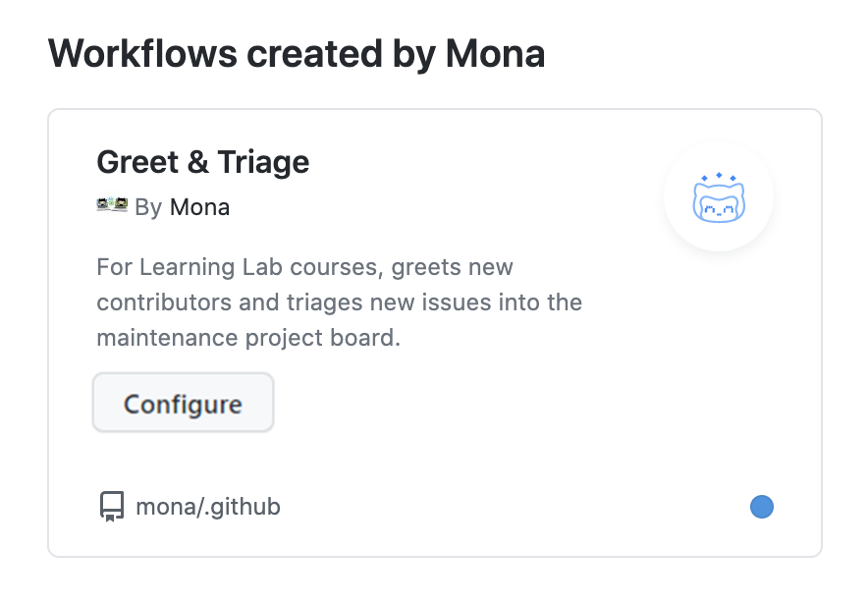This screenshot has height=603, width=868.
Task: Click the Workflows created by Mona heading
Action: coord(298,53)
